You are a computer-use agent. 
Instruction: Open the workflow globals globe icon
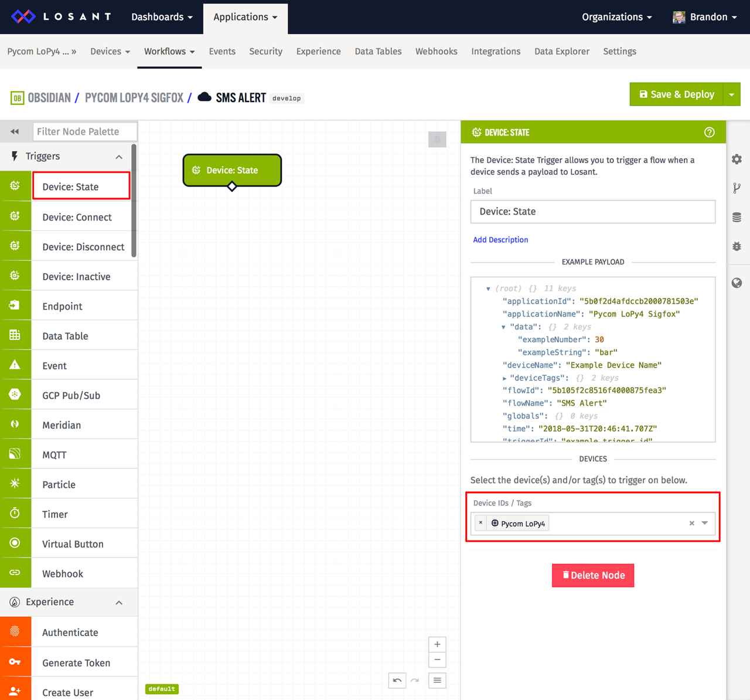click(737, 283)
